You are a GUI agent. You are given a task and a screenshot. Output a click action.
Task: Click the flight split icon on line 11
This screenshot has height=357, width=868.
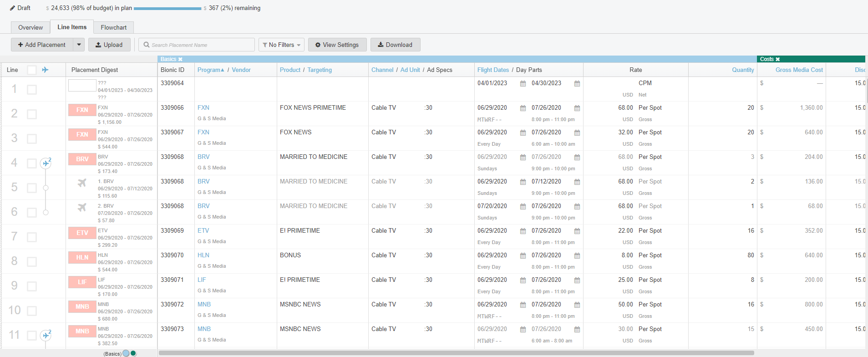coord(46,335)
